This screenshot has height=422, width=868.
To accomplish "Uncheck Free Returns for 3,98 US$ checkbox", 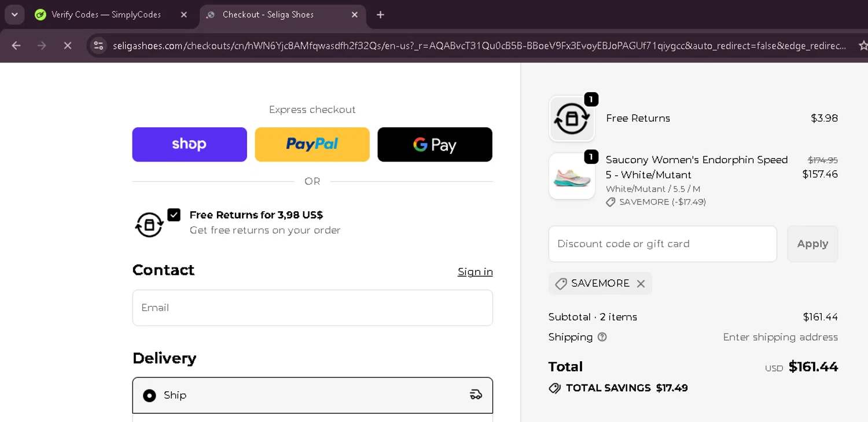I will click(174, 215).
